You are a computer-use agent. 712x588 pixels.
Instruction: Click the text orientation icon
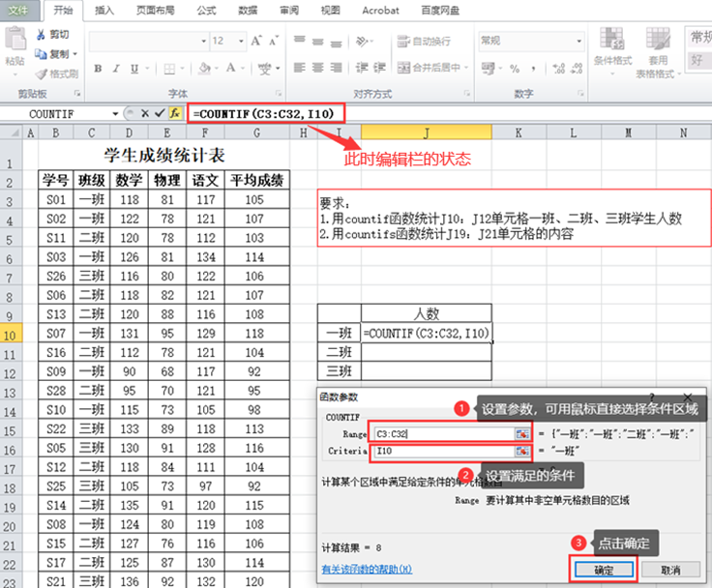(x=362, y=42)
